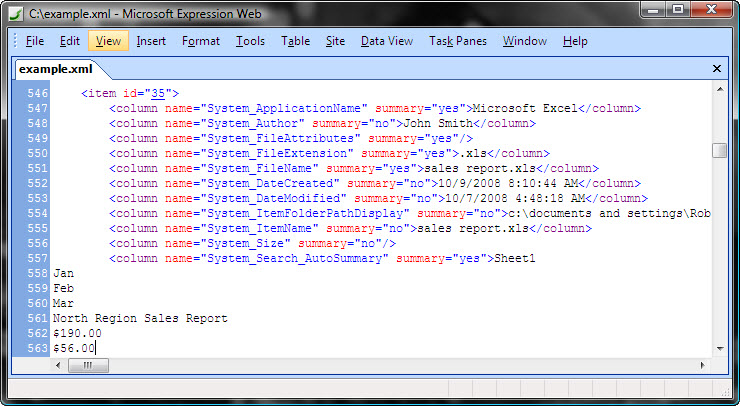Click line number 557 in the gutter
Image resolution: width=740 pixels, height=406 pixels.
(37, 258)
